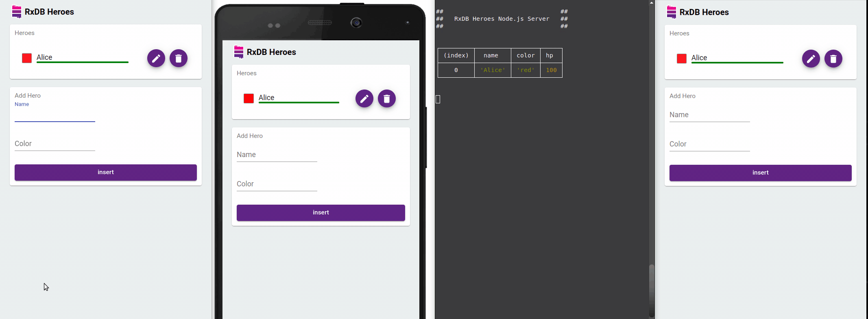The height and width of the screenshot is (319, 868).
Task: Click terminal scrollbar up arrow
Action: point(652,2)
